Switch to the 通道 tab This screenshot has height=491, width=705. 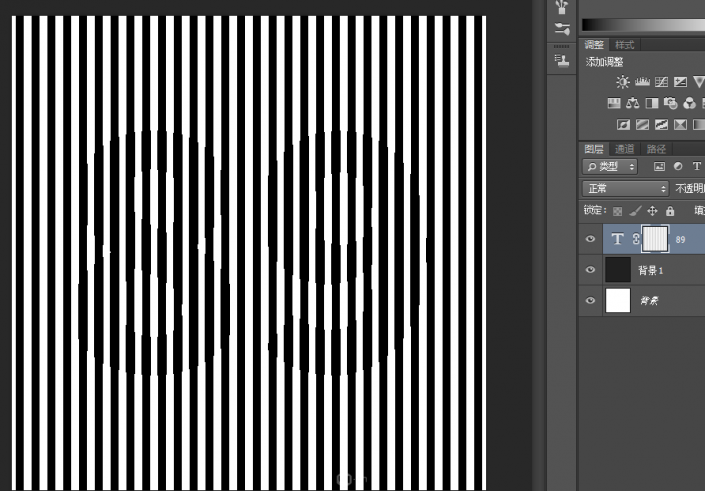pos(624,149)
